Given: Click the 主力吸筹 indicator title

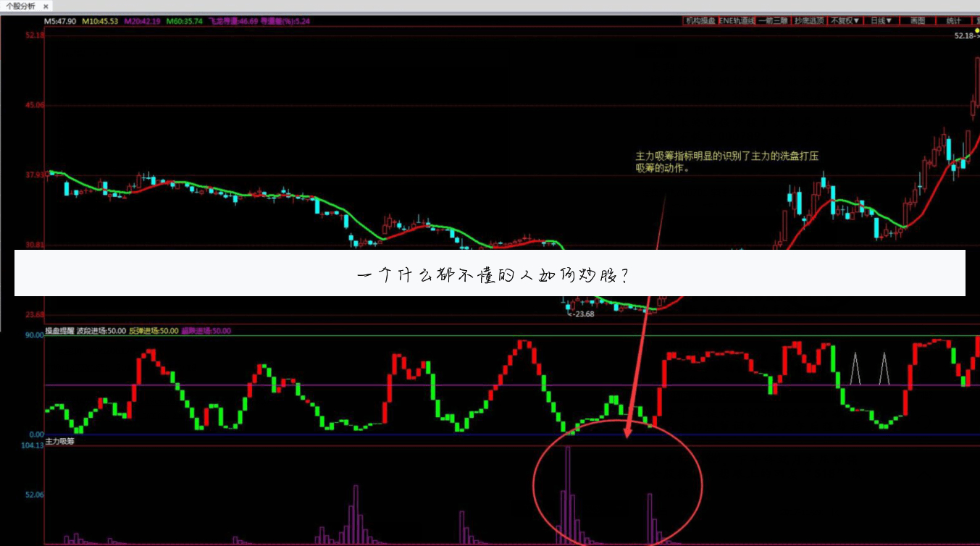Looking at the screenshot, I should (x=59, y=440).
